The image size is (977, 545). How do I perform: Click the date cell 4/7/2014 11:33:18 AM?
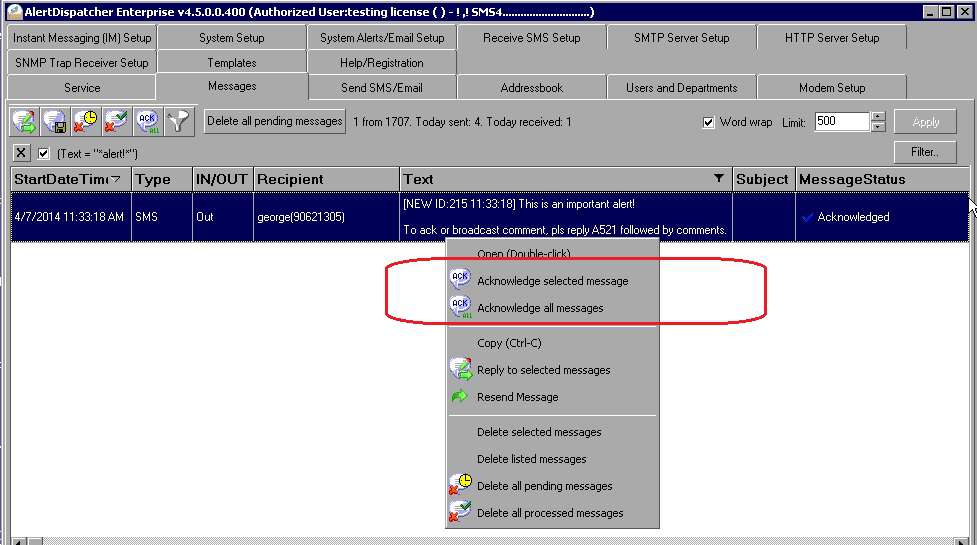tap(69, 217)
